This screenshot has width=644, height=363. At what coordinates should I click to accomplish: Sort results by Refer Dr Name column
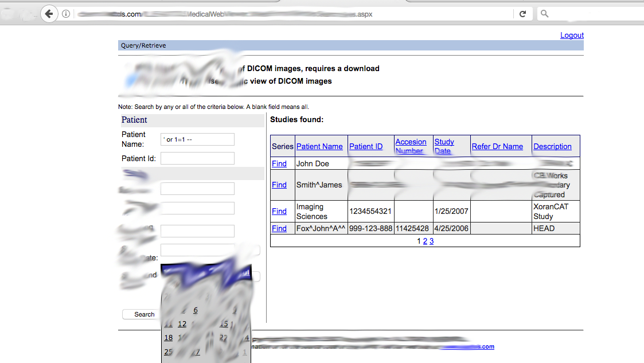click(x=497, y=147)
